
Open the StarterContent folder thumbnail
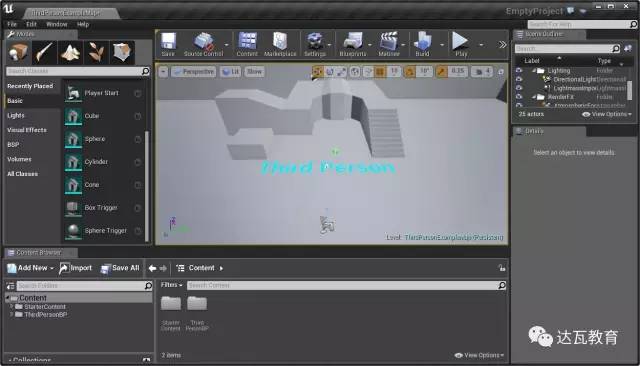click(x=171, y=304)
